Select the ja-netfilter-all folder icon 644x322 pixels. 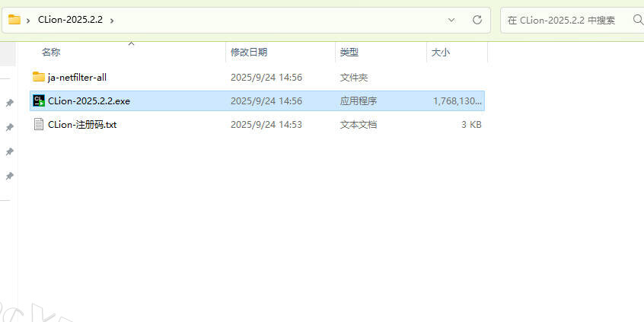tap(39, 77)
